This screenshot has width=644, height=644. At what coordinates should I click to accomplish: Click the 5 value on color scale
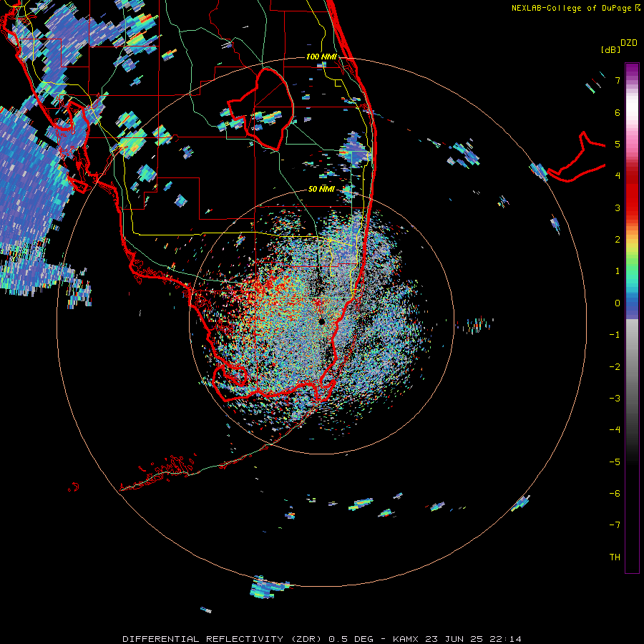click(x=618, y=144)
